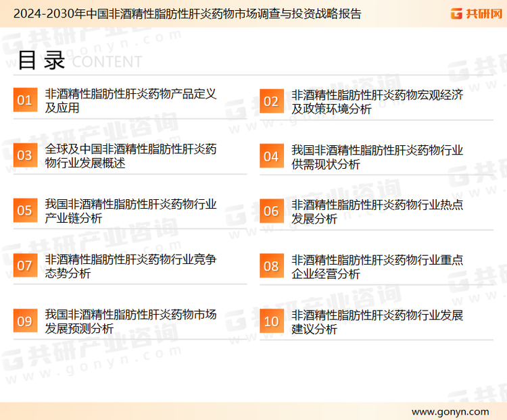Screen dimensions: 507x420
Task: Click the report title 2024-2030年中国非酒精性脂肪性肝炎药物
Action: coord(187,14)
